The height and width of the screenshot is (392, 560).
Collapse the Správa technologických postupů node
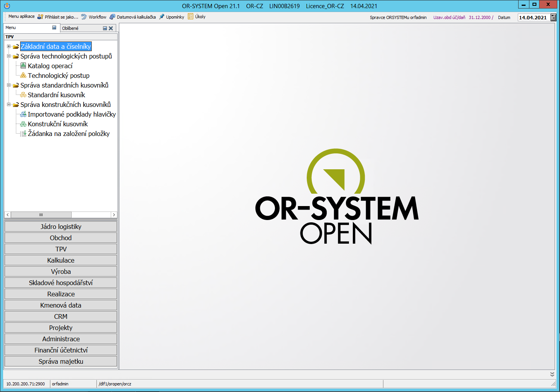click(x=9, y=56)
